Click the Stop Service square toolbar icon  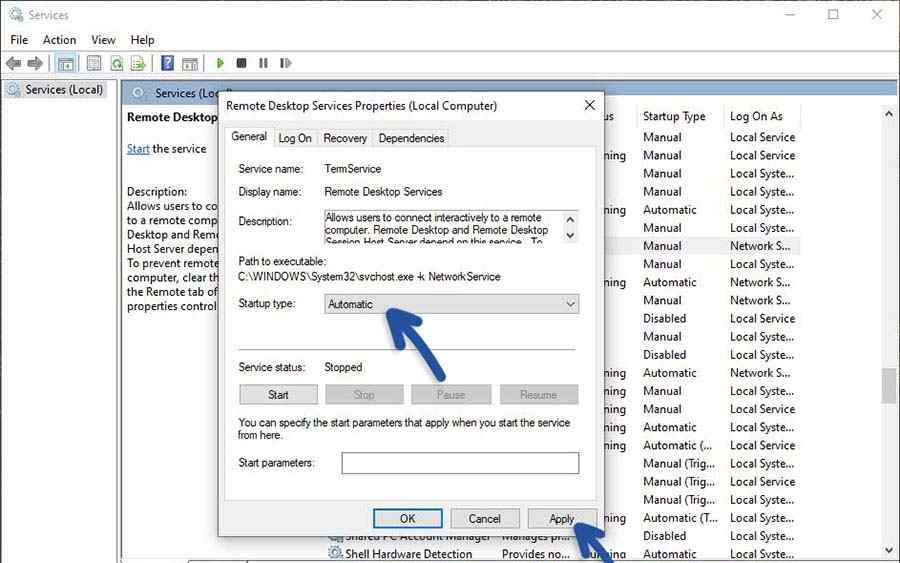[x=242, y=63]
